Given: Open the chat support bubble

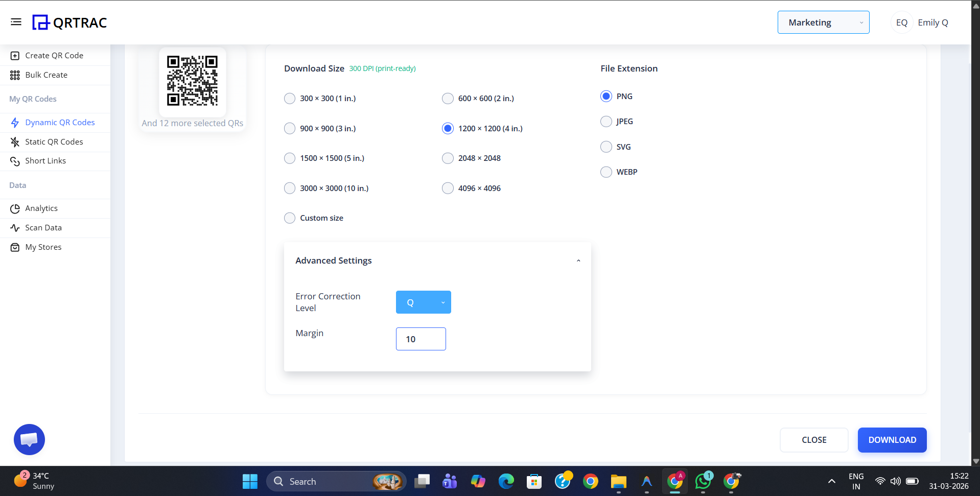Looking at the screenshot, I should click(x=29, y=439).
